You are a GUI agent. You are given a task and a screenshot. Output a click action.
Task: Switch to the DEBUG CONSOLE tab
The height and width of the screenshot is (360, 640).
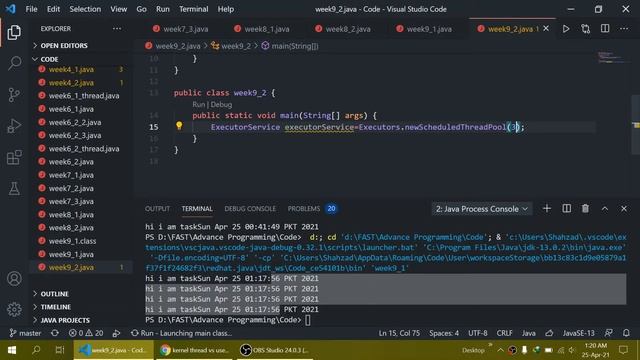point(250,209)
